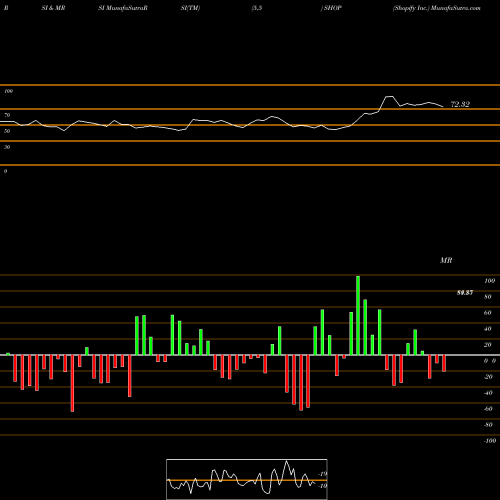Click the MR axis label 100
Image resolution: width=500 pixels, height=500 pixels.
(489, 281)
